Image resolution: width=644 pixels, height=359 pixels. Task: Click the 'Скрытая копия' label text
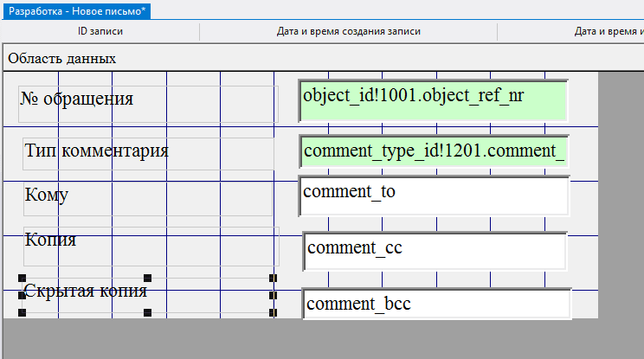(x=85, y=291)
